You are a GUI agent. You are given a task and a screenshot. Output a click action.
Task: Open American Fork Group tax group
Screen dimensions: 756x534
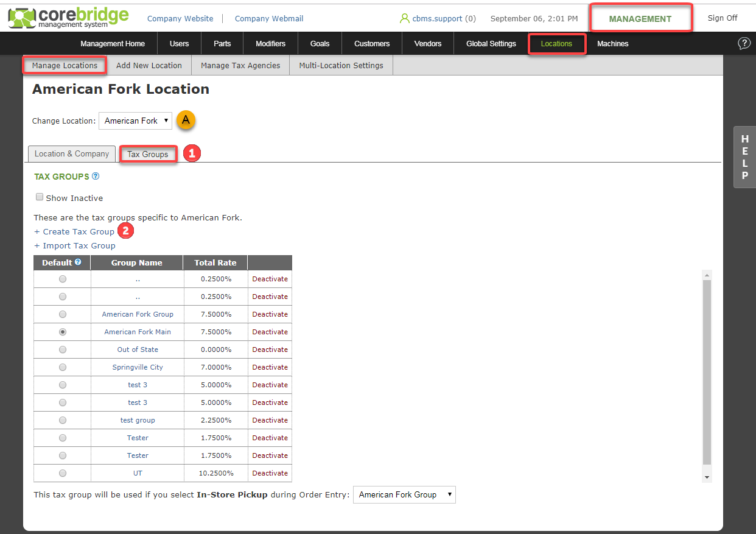(x=138, y=314)
